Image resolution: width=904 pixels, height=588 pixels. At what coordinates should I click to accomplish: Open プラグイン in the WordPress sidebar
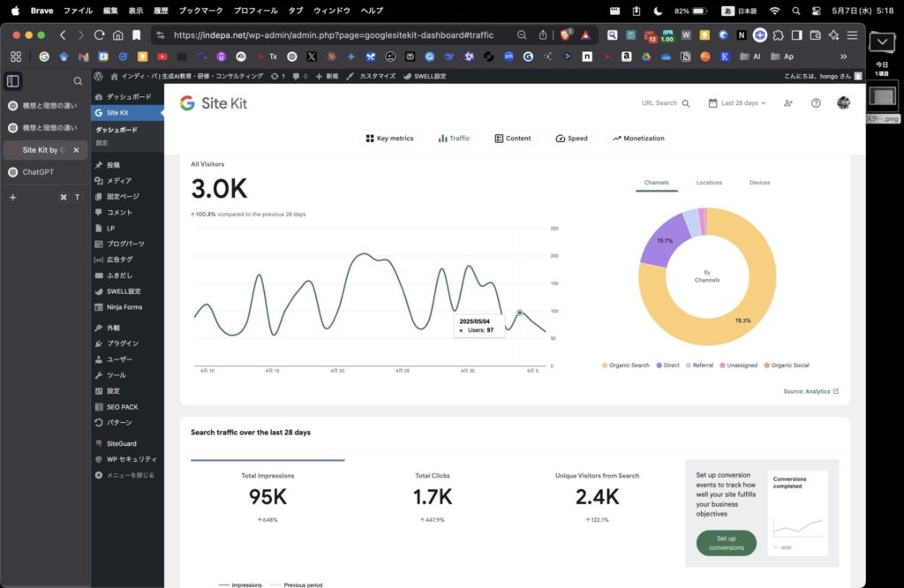click(122, 343)
